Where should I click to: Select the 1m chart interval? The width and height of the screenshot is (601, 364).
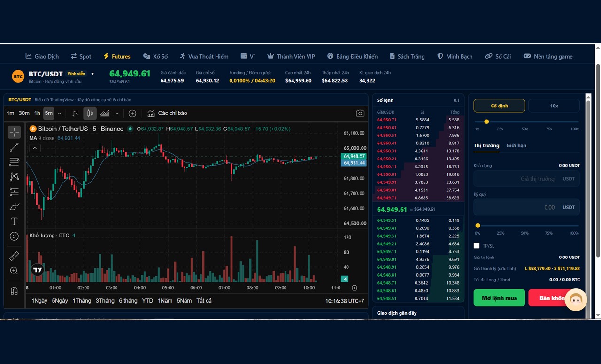pyautogui.click(x=10, y=114)
